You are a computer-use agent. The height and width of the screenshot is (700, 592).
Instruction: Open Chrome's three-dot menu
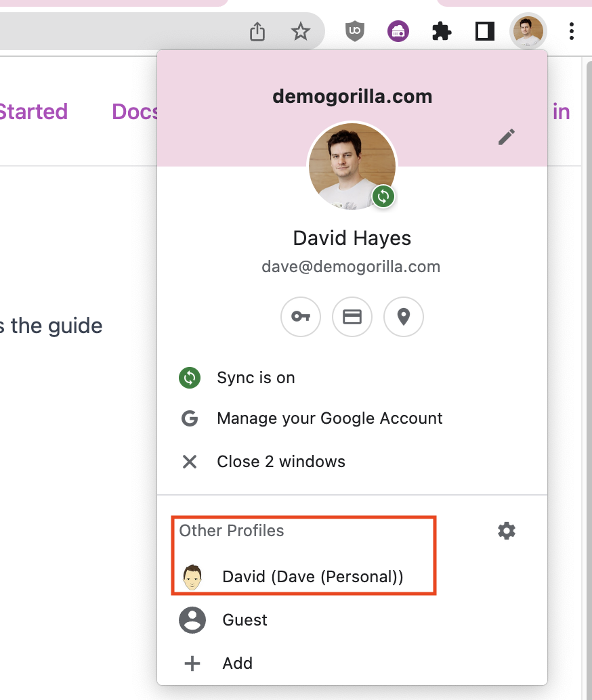[572, 31]
